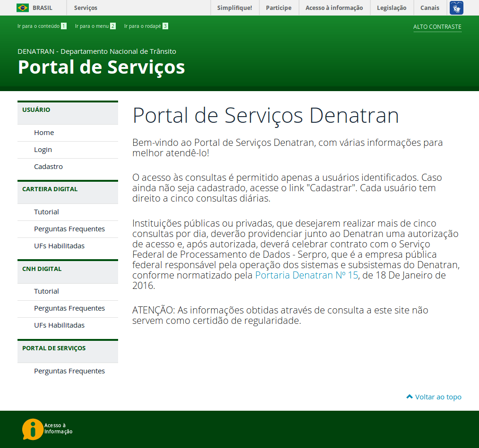Open Tutorial under Carteira Digital

[x=46, y=211]
